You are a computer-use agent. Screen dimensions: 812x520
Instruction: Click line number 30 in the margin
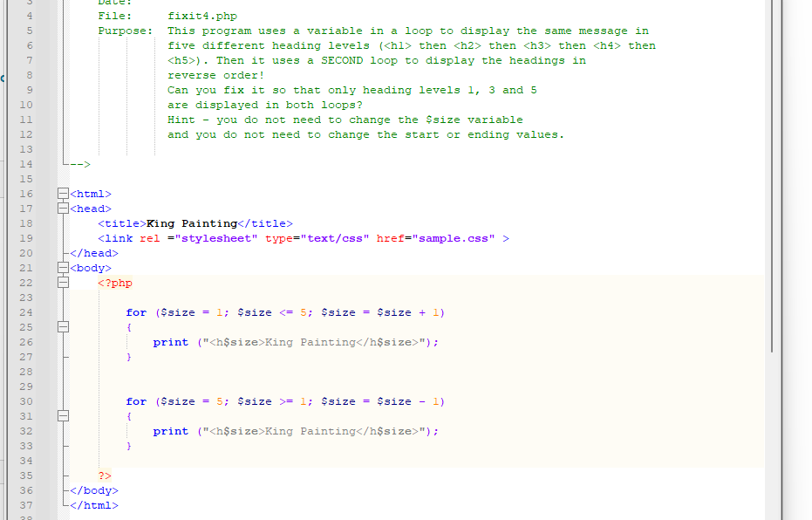[25, 401]
